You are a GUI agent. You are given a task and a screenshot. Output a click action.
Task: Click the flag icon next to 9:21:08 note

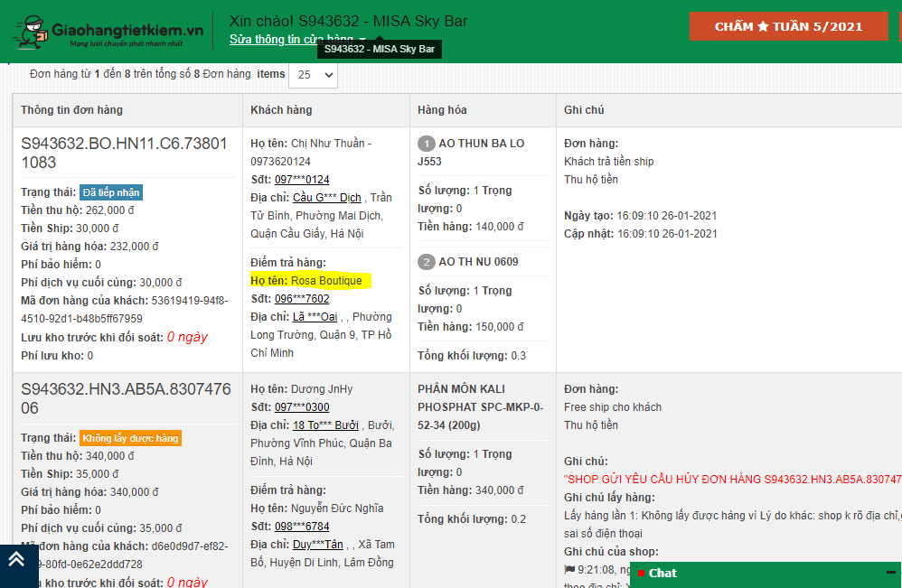(x=569, y=570)
